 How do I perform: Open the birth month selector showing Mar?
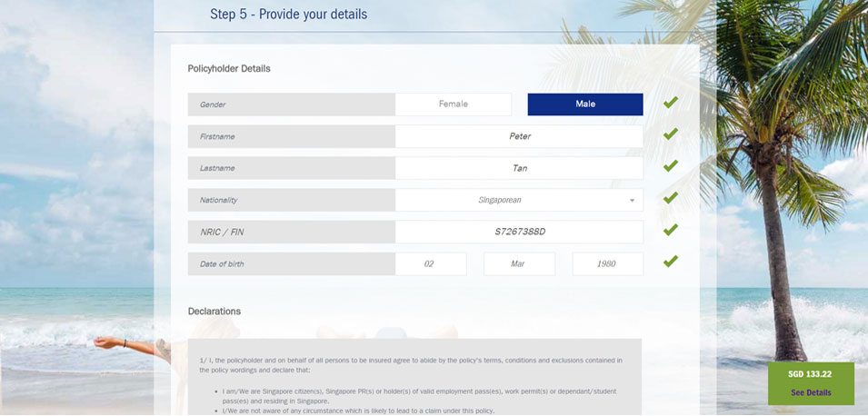519,264
